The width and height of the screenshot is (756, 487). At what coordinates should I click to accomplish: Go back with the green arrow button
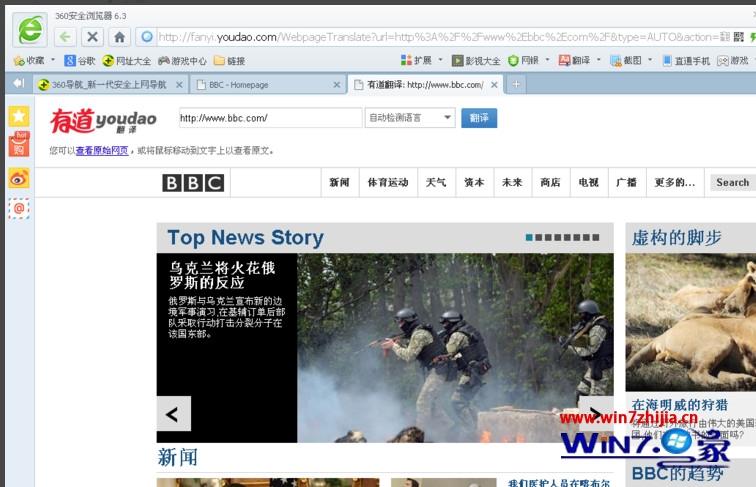[65, 37]
